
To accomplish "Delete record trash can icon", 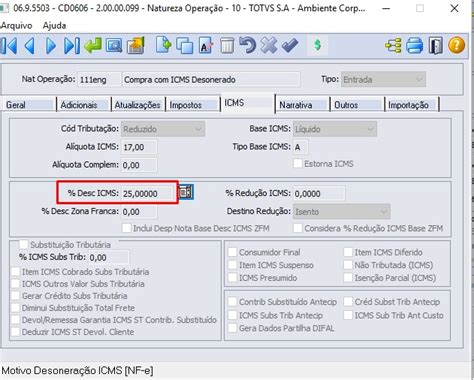I will coord(227,46).
